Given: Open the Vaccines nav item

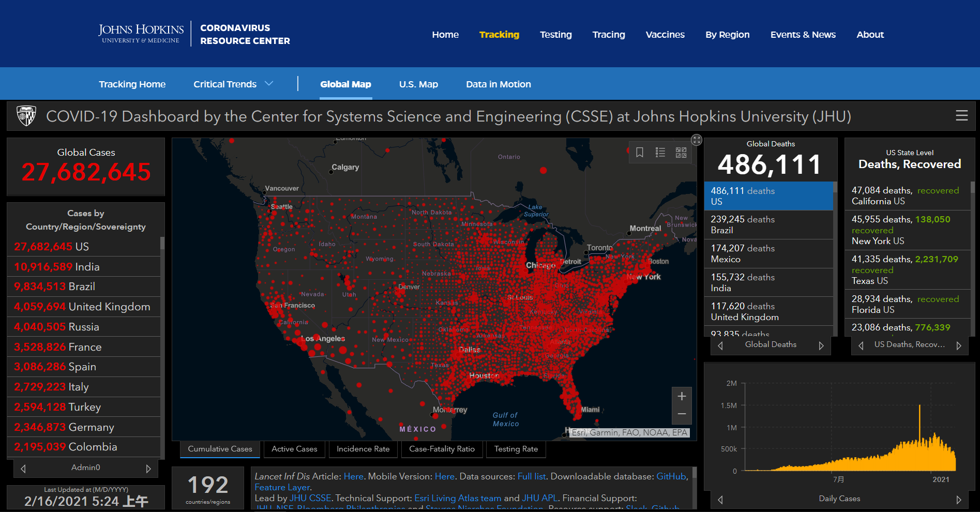Looking at the screenshot, I should click(x=665, y=35).
